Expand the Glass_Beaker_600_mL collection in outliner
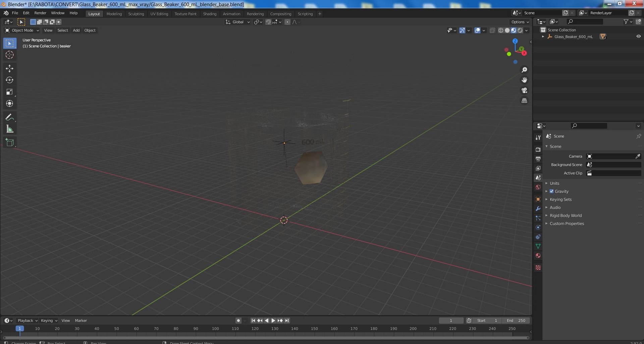 click(543, 37)
